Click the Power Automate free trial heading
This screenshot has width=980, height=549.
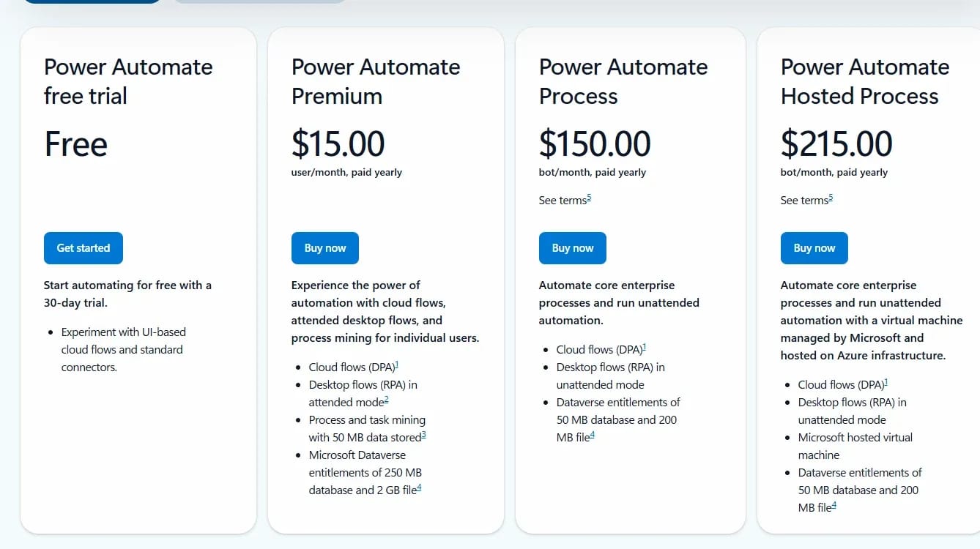[x=128, y=81]
